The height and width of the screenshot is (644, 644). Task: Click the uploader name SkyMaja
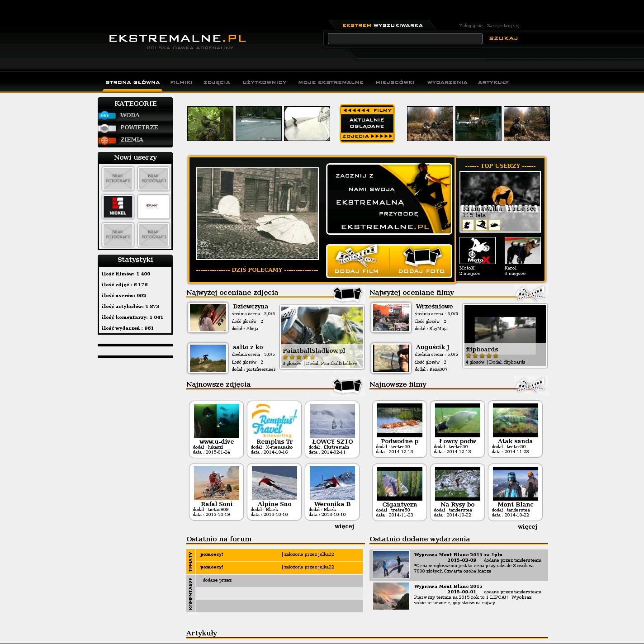[x=438, y=329]
